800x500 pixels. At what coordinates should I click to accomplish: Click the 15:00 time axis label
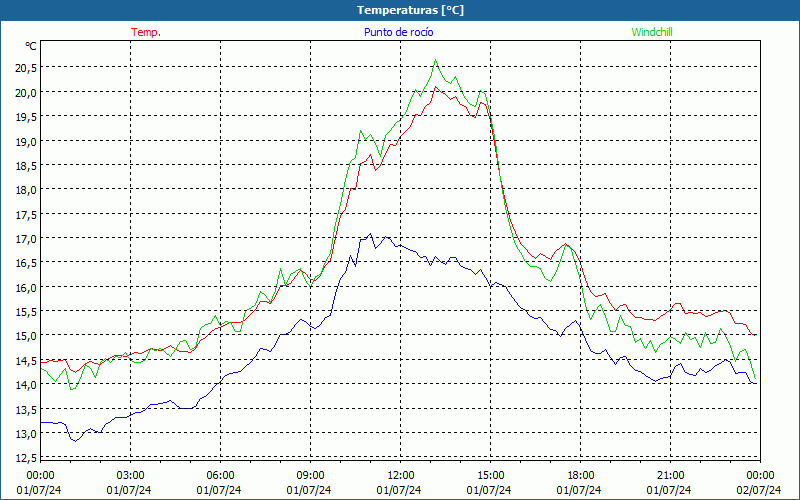[x=490, y=476]
